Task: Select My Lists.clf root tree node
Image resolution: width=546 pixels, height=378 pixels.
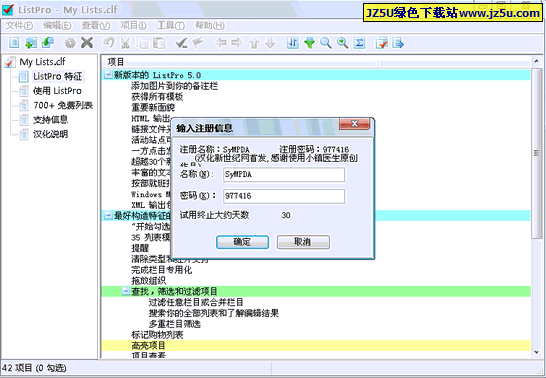Action: click(42, 62)
